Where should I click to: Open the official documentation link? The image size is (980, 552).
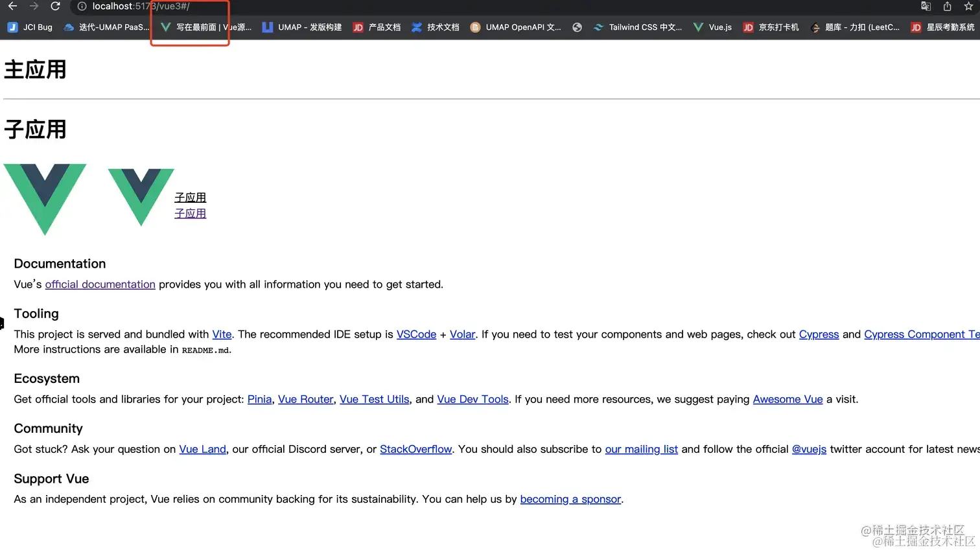[x=100, y=284]
